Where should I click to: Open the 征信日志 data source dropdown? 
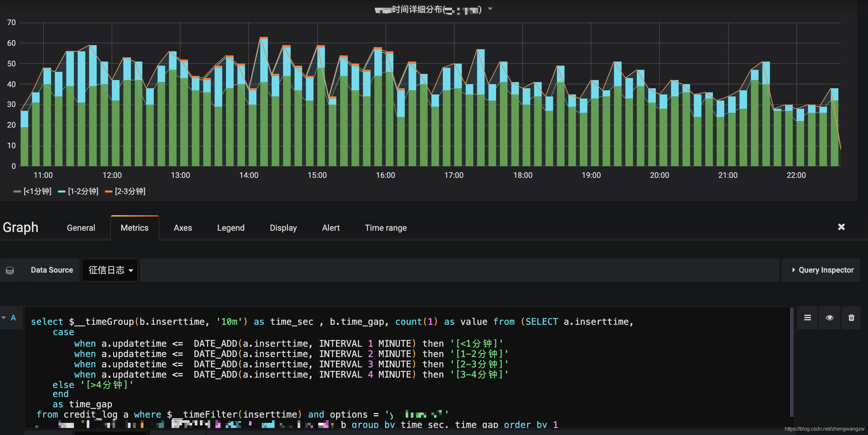tap(110, 270)
